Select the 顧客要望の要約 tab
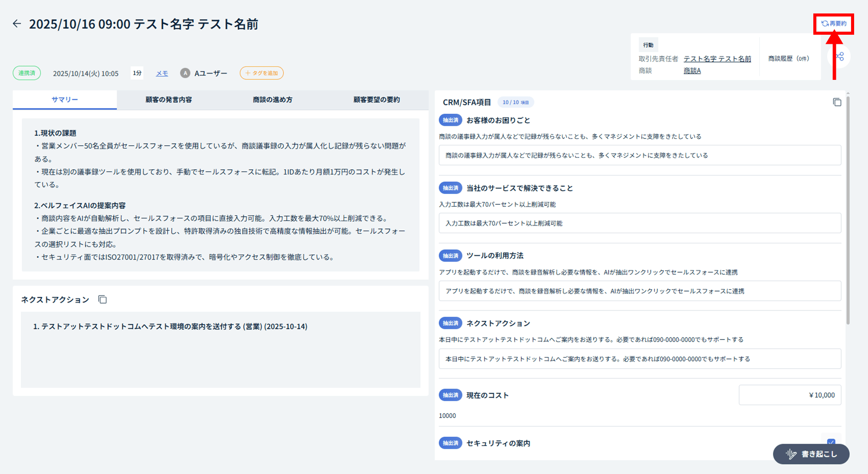Image resolution: width=868 pixels, height=474 pixels. point(376,100)
